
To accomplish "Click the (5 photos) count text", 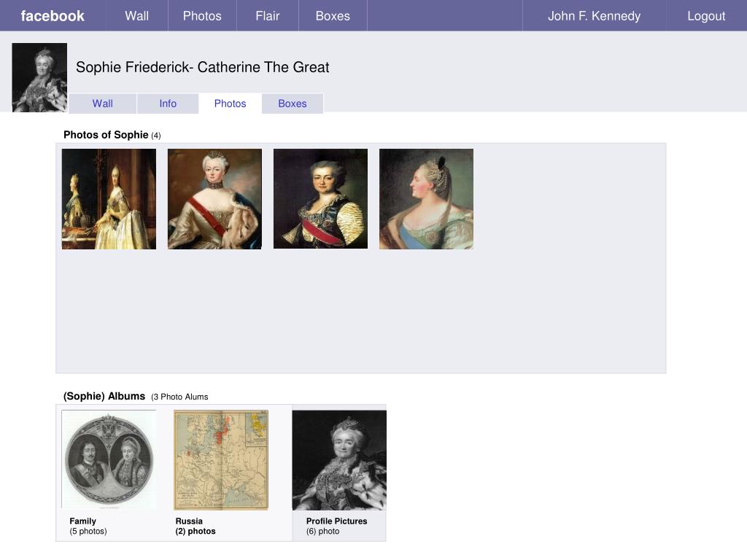I will point(88,531).
